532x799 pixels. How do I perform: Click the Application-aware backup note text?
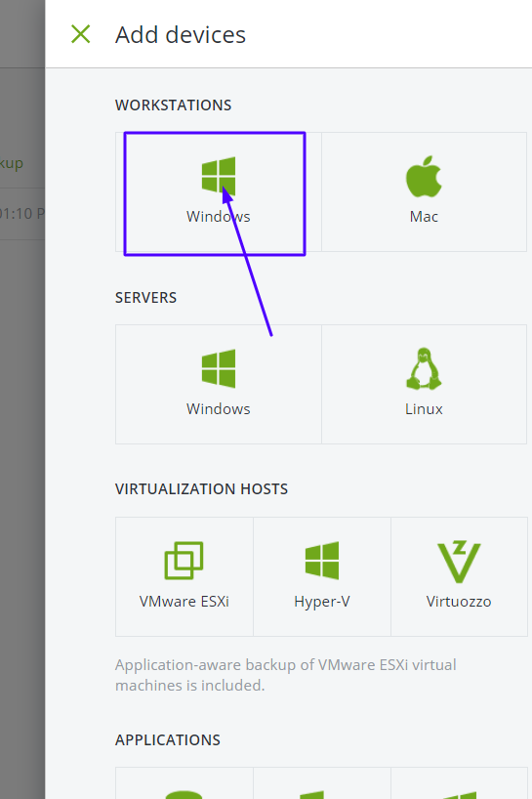pyautogui.click(x=286, y=675)
